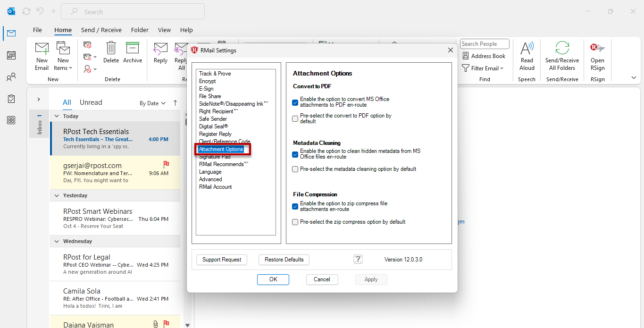Select File Share in settings list
Image resolution: width=644 pixels, height=328 pixels.
click(210, 96)
